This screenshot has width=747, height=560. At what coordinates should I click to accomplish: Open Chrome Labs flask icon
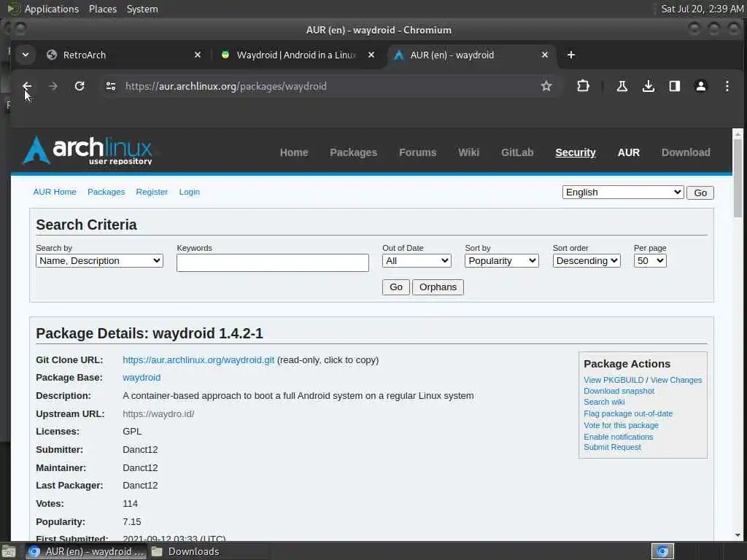622,86
